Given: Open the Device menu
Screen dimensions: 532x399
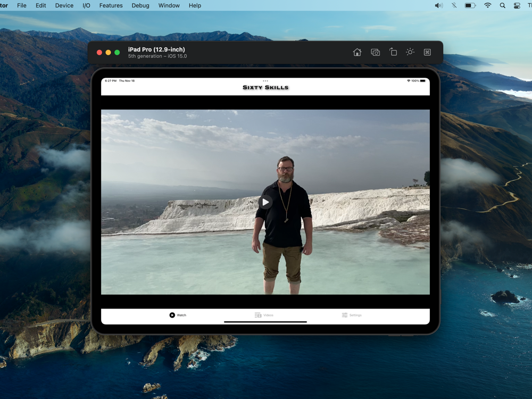Looking at the screenshot, I should (x=64, y=5).
